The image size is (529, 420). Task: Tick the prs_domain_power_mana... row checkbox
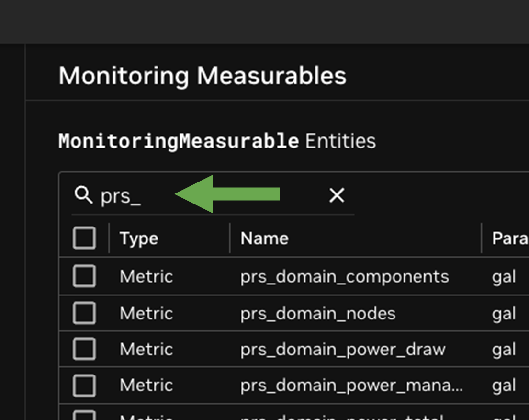pos(84,385)
